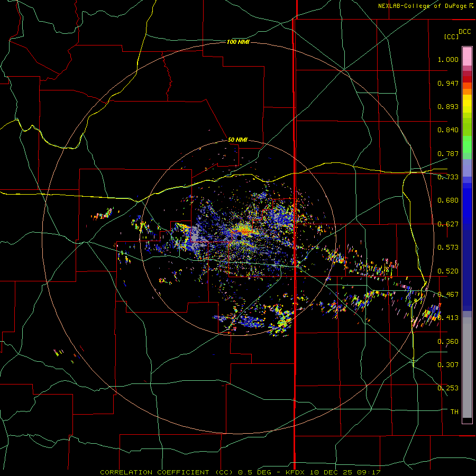Click the NEXLAB-College of DuPage header text
Viewport: 476px width, 476px height.
422,6
